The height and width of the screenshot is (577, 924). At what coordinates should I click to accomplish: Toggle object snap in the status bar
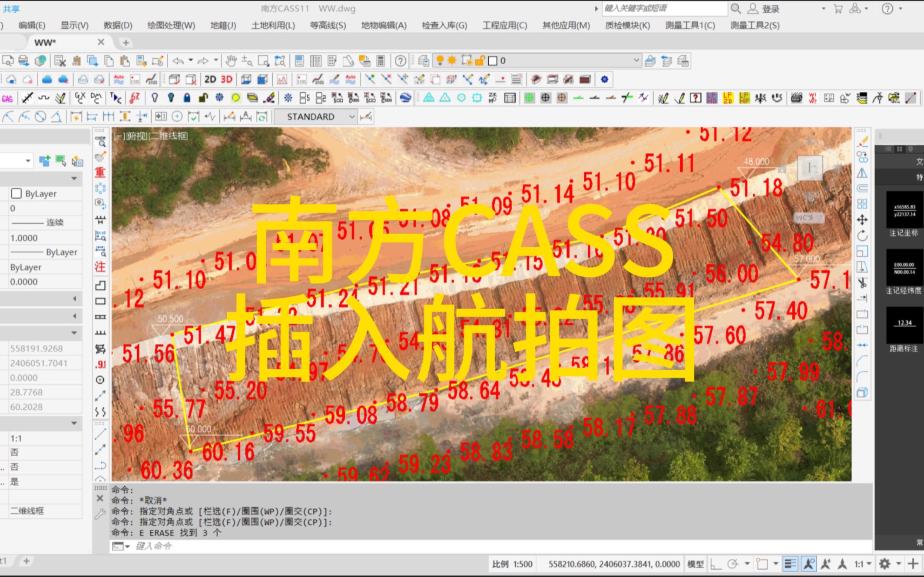tap(809, 564)
